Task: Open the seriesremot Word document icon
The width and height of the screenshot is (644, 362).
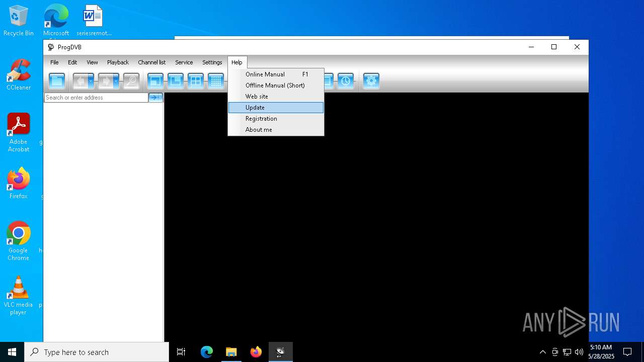Action: pos(94,21)
